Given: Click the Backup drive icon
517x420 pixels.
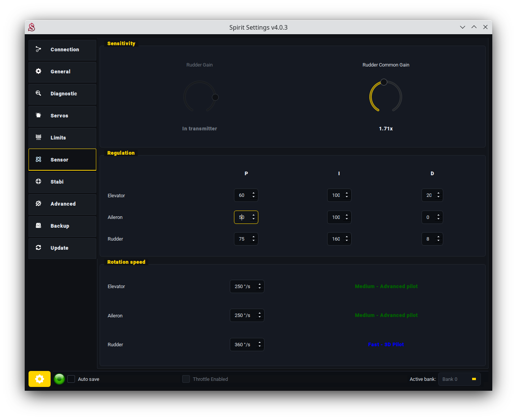Looking at the screenshot, I should (x=38, y=226).
